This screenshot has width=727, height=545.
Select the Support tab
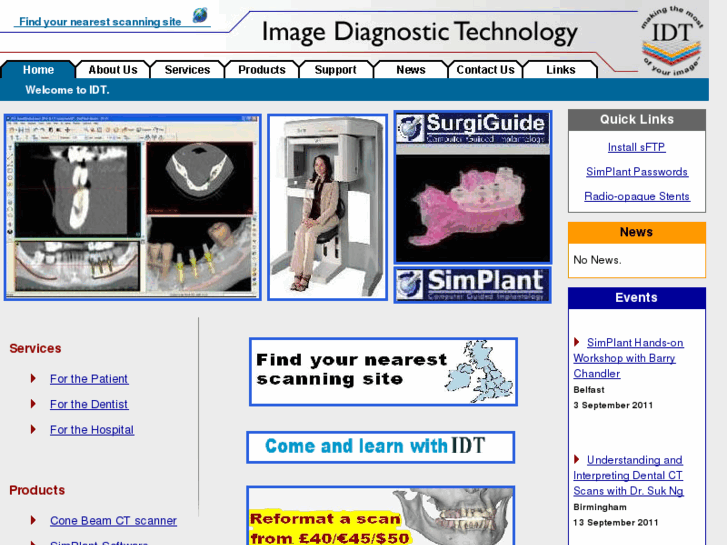[336, 70]
